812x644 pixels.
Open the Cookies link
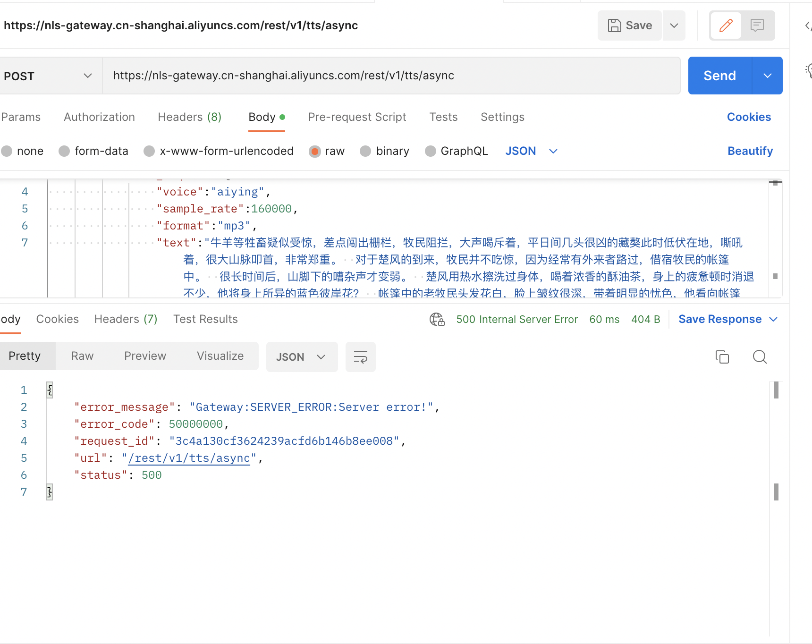point(749,117)
